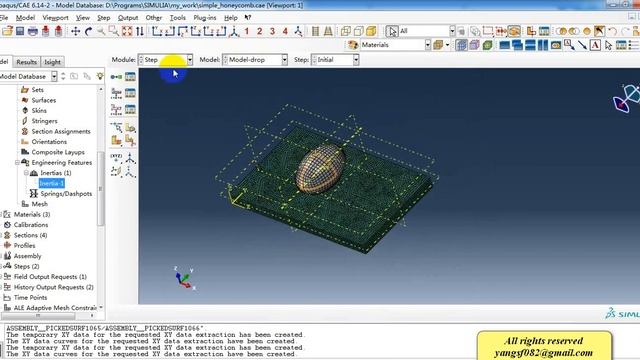The width and height of the screenshot is (640, 360).
Task: Click the Save model database icon
Action: pos(20,31)
